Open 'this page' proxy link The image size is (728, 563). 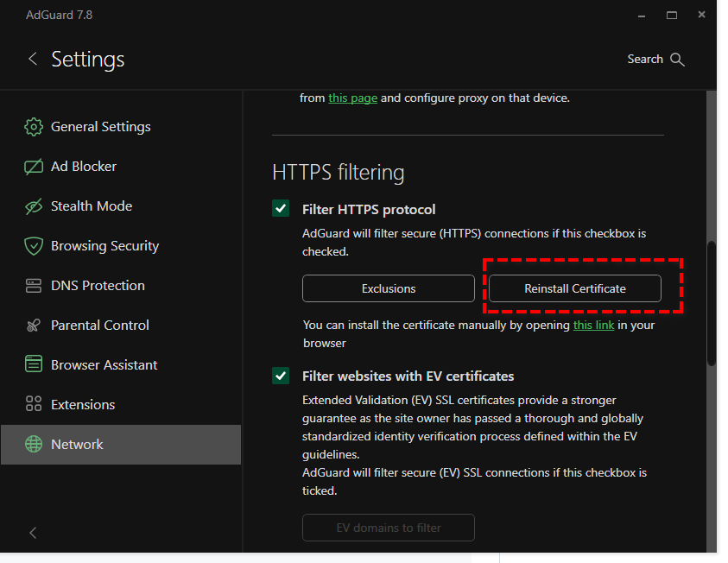(x=353, y=98)
